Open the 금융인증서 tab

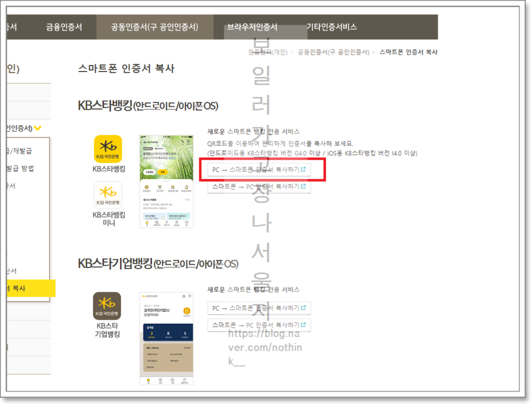pyautogui.click(x=64, y=27)
